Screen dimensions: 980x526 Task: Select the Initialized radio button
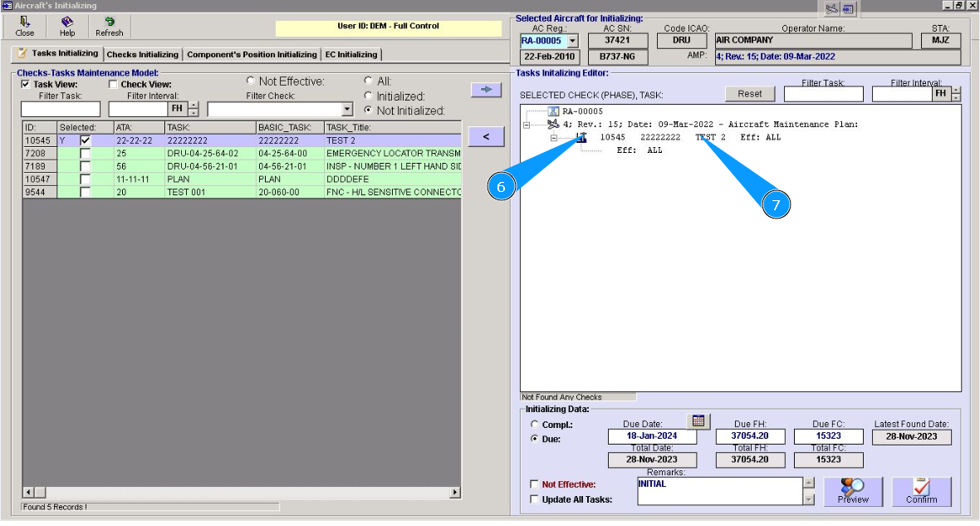[369, 96]
